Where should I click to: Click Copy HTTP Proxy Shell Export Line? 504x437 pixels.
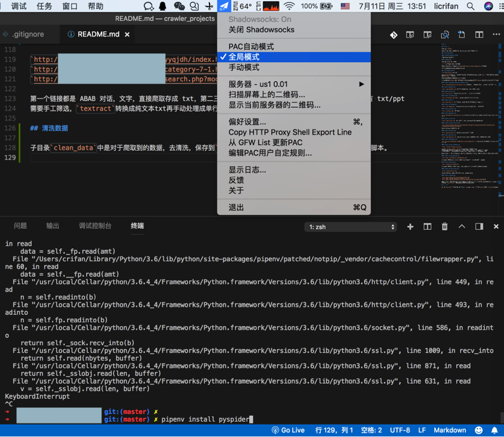pyautogui.click(x=294, y=132)
